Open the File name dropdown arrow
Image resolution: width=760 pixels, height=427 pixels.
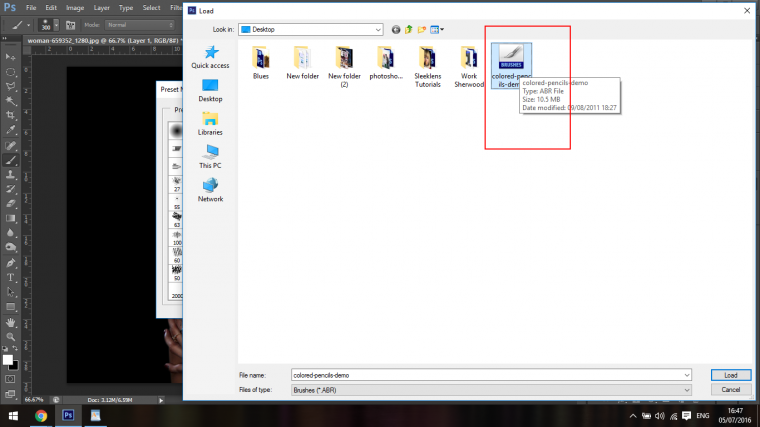[686, 375]
